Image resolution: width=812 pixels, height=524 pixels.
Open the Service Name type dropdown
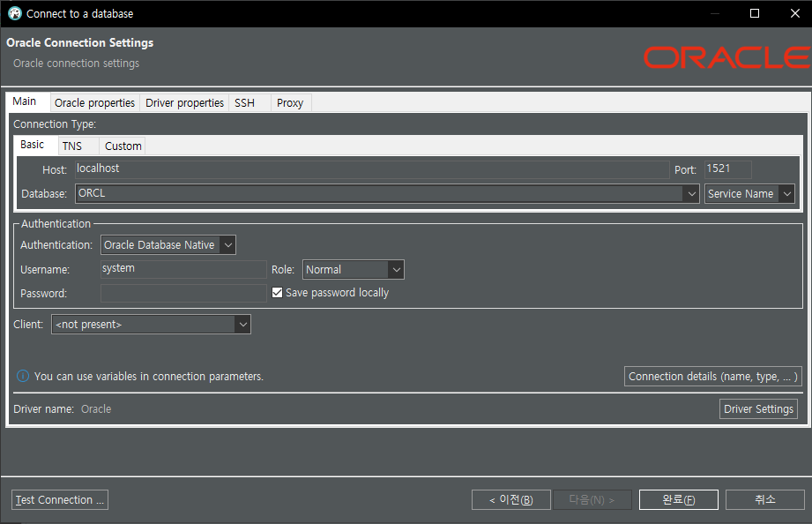[749, 194]
